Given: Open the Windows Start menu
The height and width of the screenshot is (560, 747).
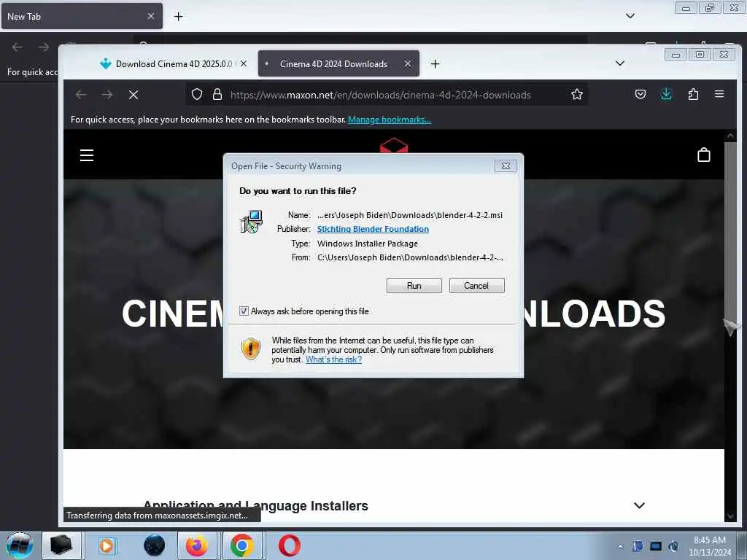Looking at the screenshot, I should 20,545.
